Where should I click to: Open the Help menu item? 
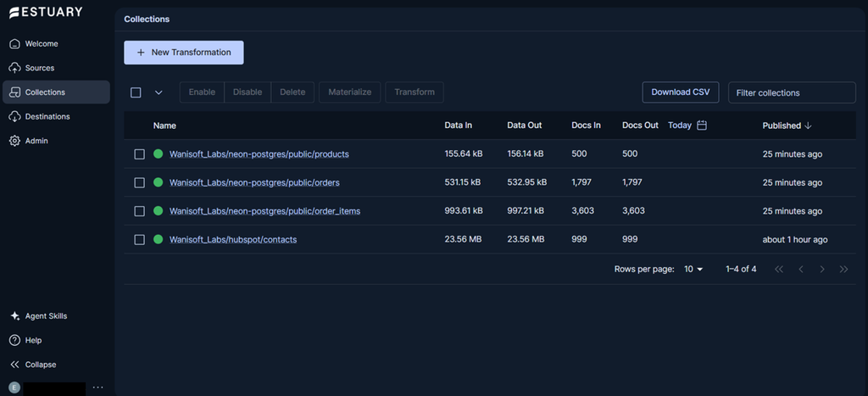click(57, 341)
